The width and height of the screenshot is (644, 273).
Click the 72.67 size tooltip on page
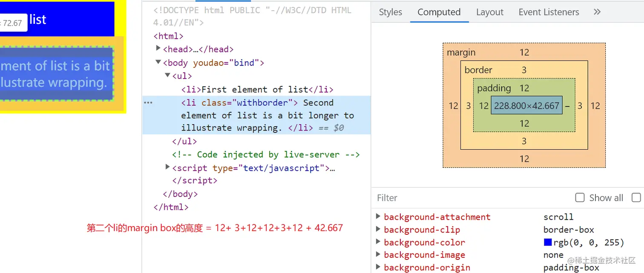[13, 23]
